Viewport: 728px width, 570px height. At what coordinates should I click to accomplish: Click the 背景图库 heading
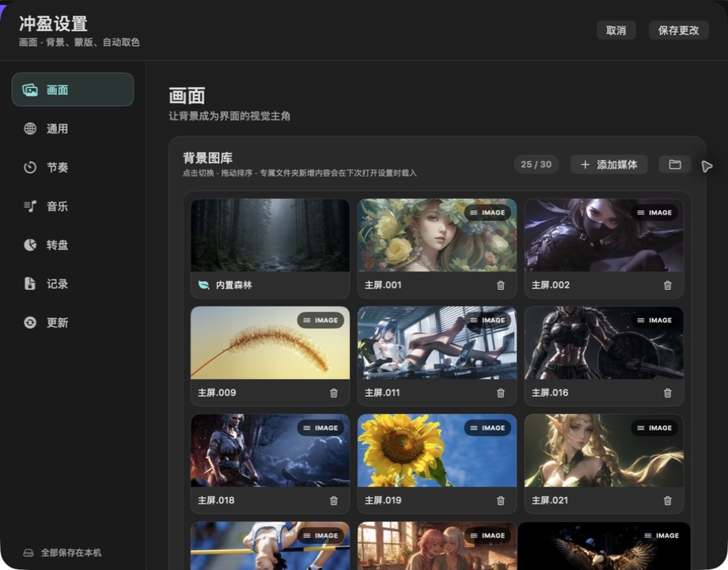[207, 158]
